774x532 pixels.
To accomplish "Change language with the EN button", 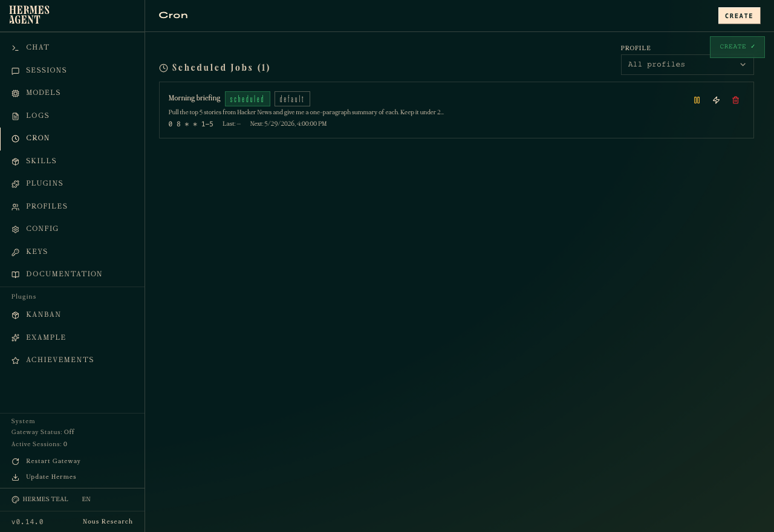I will (86, 499).
